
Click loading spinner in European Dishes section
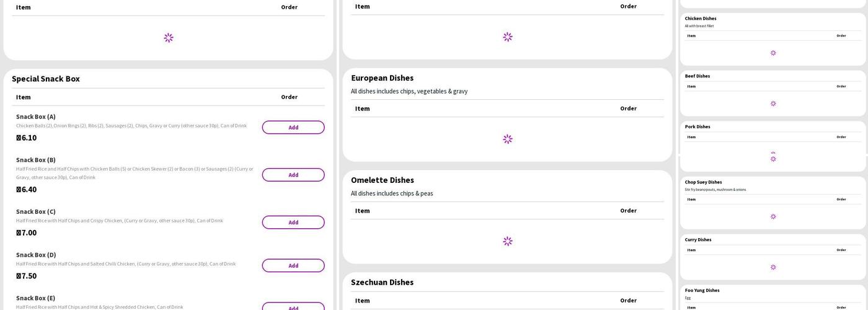pyautogui.click(x=507, y=139)
